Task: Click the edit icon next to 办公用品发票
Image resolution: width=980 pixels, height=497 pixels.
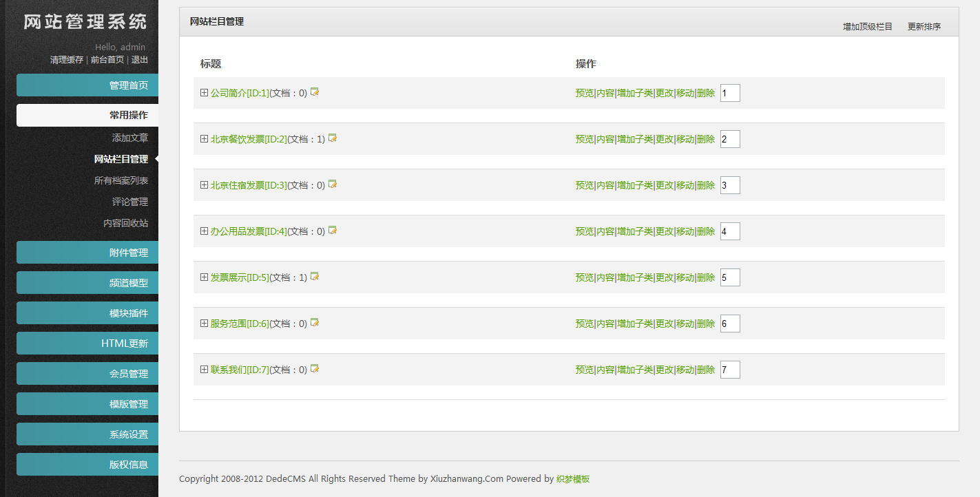Action: (x=333, y=231)
